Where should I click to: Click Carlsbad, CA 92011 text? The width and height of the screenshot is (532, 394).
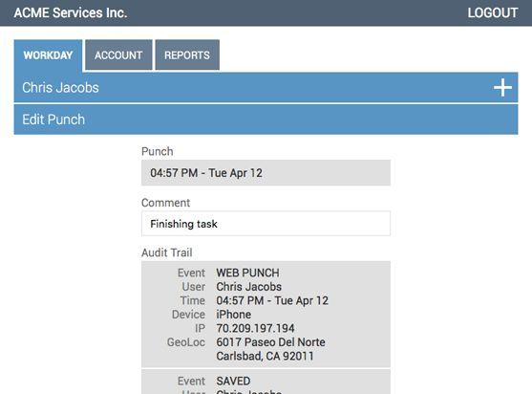point(265,356)
